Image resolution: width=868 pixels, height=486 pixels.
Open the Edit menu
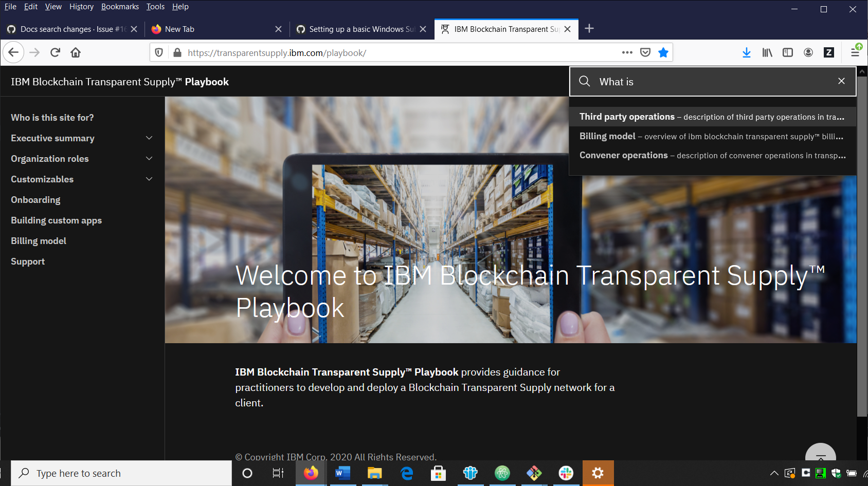pyautogui.click(x=31, y=7)
